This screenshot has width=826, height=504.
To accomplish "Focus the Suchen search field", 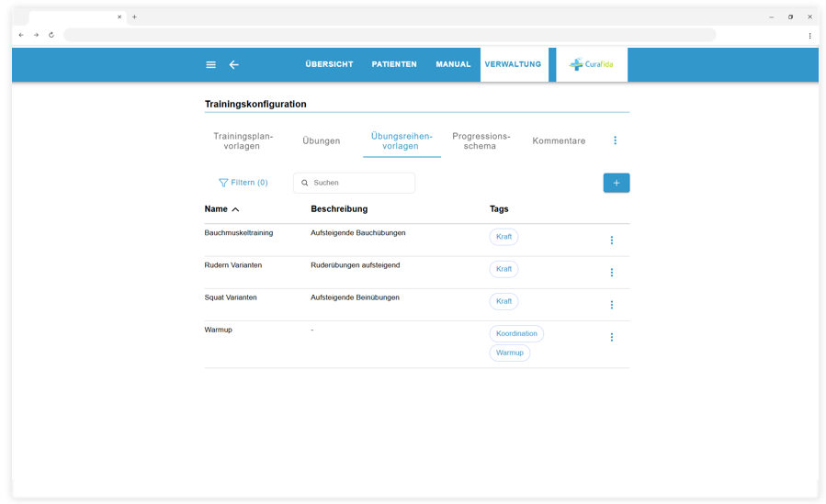I will (x=354, y=183).
